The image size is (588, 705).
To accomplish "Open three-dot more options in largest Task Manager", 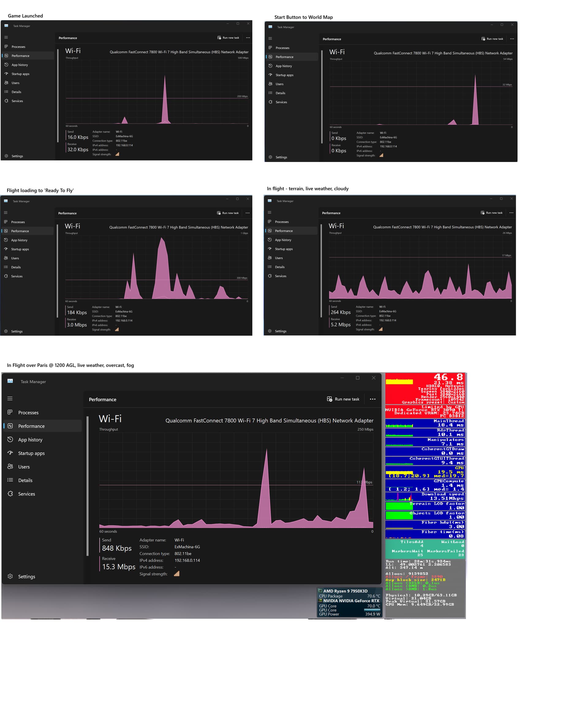I will 372,399.
